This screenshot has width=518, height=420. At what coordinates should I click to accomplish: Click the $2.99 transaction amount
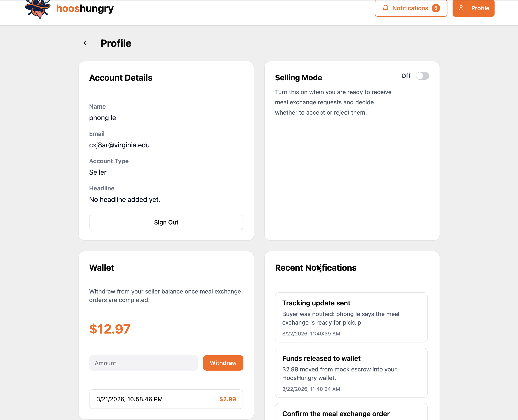pos(227,399)
